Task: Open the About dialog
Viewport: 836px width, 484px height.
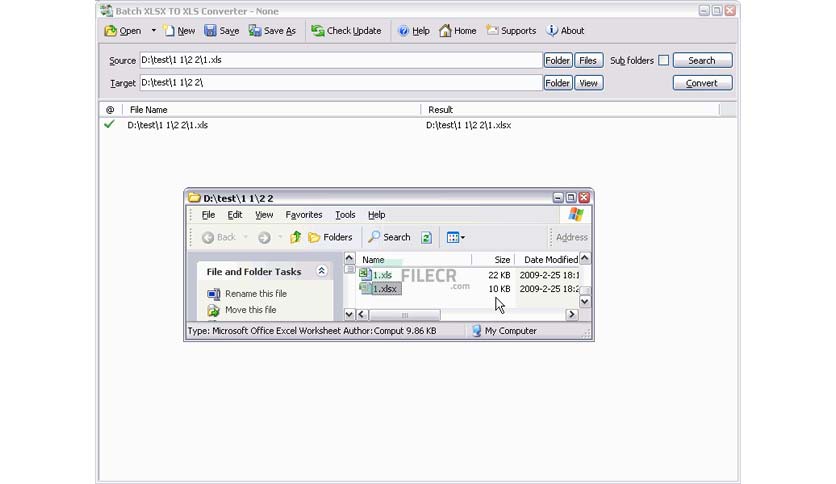Action: tap(566, 30)
